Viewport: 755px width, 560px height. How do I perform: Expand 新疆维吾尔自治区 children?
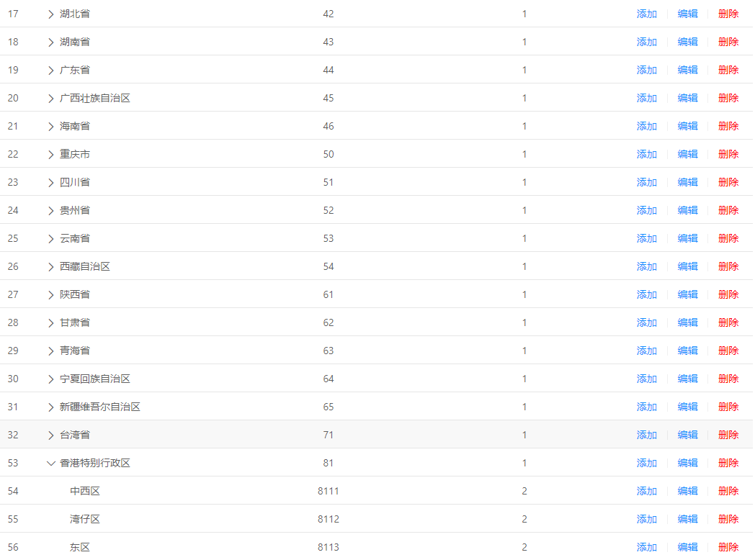50,407
